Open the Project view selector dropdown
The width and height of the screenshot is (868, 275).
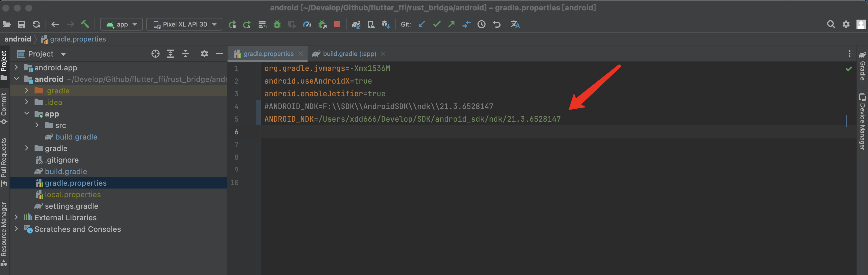click(x=42, y=54)
